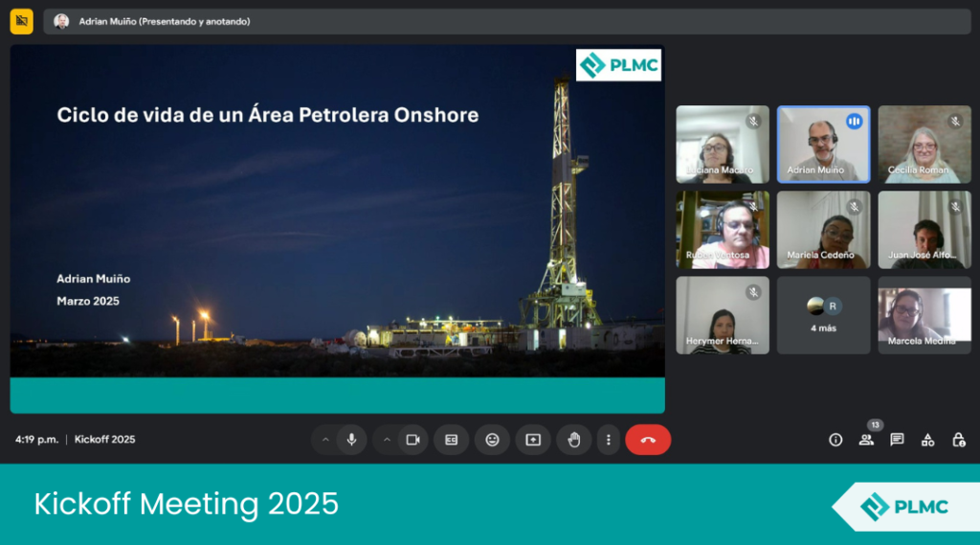
Task: Raise hand in the meeting
Action: click(x=574, y=440)
